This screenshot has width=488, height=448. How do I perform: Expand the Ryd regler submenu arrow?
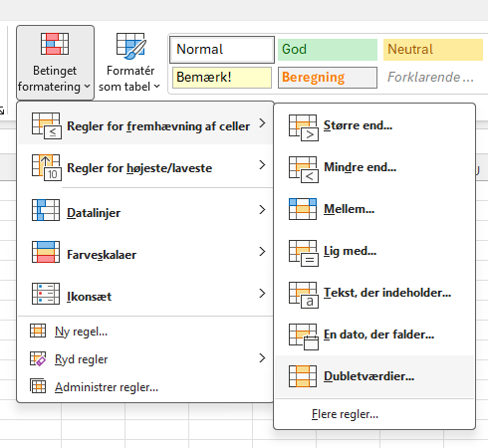pos(262,357)
